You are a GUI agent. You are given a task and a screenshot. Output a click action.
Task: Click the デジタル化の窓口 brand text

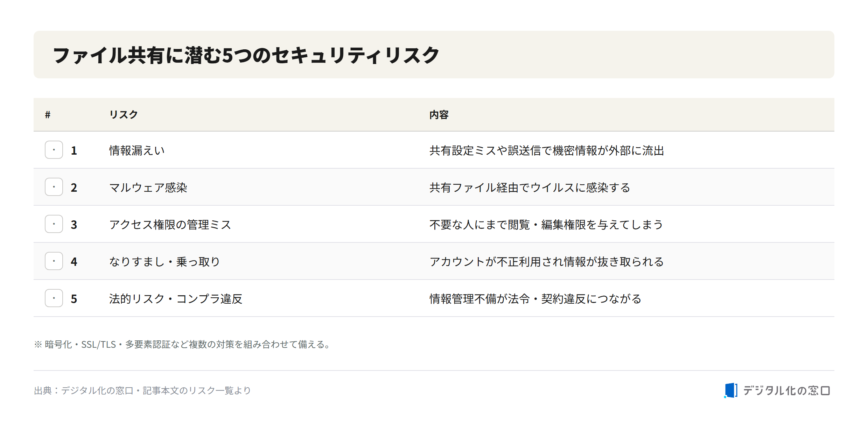786,390
